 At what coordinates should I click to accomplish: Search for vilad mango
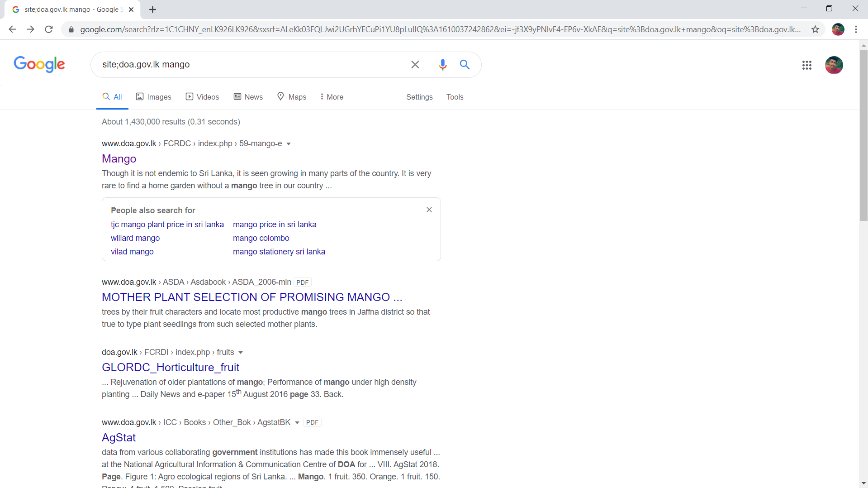click(132, 252)
